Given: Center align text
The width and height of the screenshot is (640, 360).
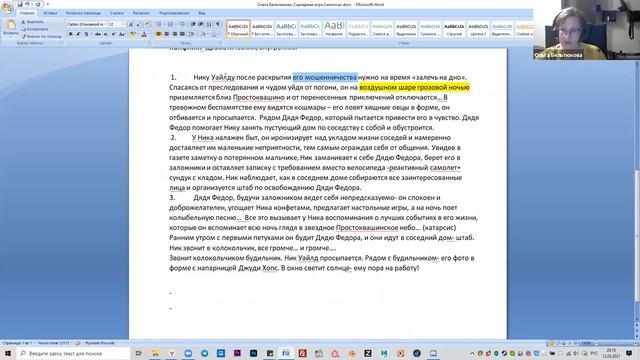Looking at the screenshot, I should pyautogui.click(x=167, y=34).
